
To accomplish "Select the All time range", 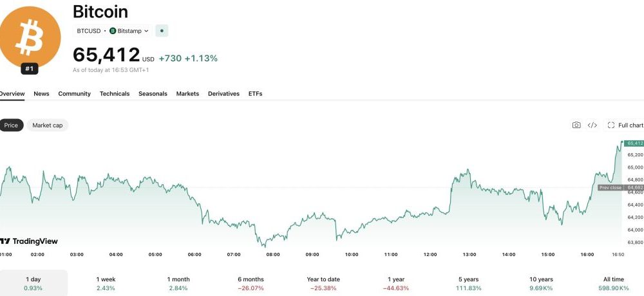I will (614, 283).
